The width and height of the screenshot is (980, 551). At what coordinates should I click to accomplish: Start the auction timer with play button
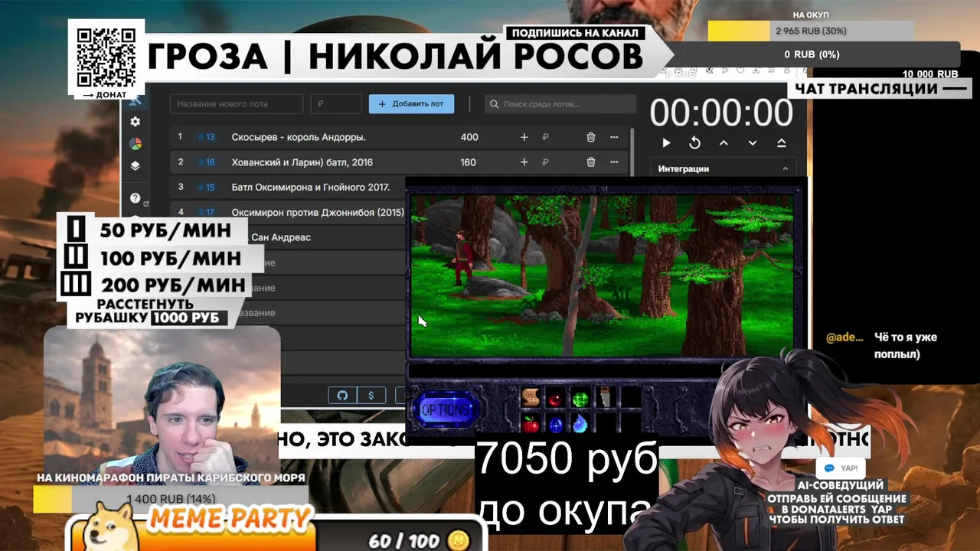pyautogui.click(x=666, y=143)
